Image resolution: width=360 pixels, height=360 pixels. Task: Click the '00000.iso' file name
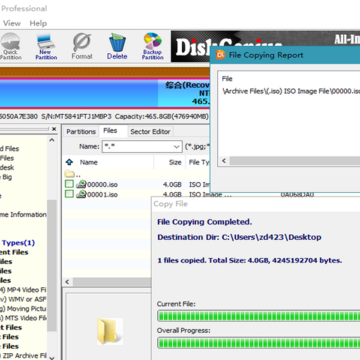[x=102, y=184]
